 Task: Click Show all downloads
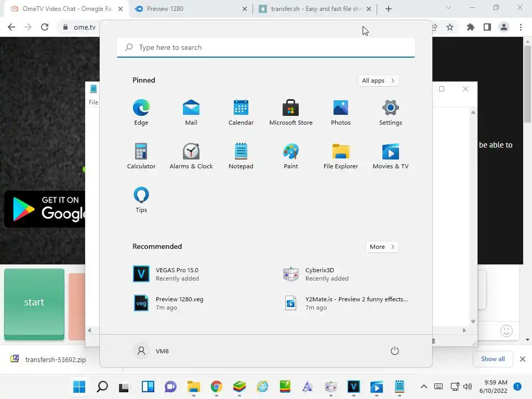coord(493,359)
